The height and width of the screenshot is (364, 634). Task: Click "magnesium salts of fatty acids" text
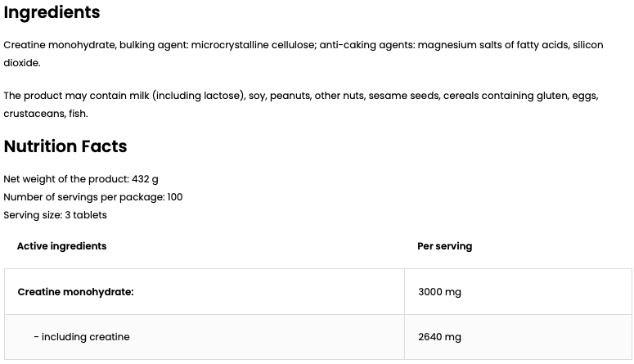click(x=492, y=45)
